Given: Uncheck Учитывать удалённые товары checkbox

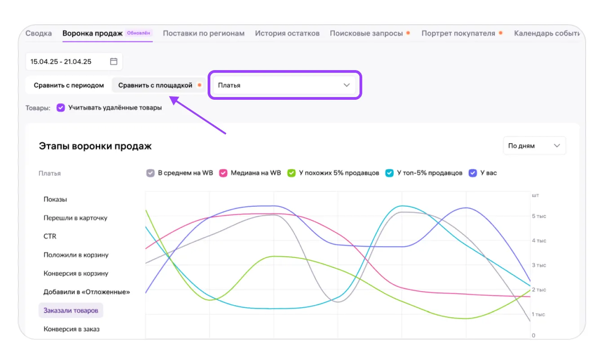Looking at the screenshot, I should tap(61, 108).
